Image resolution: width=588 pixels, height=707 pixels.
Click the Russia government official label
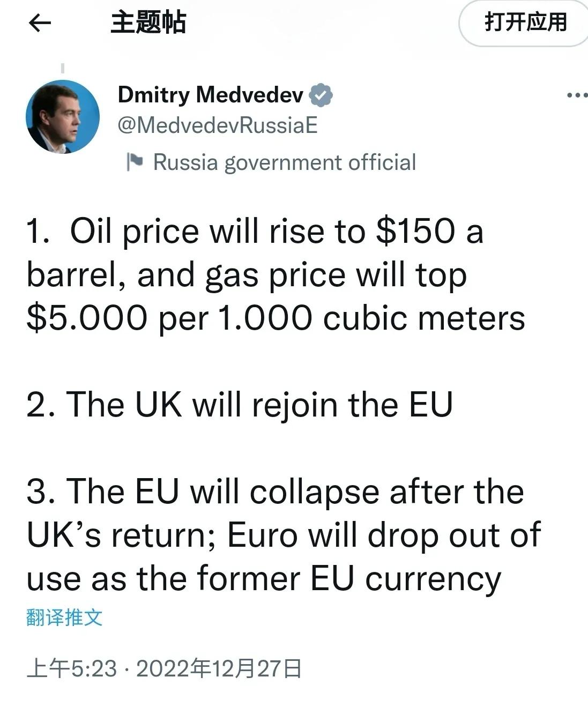pos(284,162)
